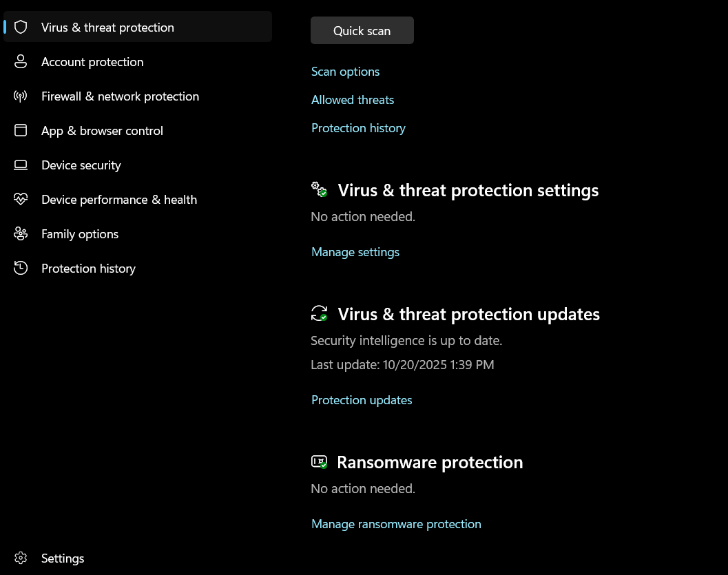
Task: Select the Virus & threat protection shield icon
Action: pyautogui.click(x=20, y=27)
